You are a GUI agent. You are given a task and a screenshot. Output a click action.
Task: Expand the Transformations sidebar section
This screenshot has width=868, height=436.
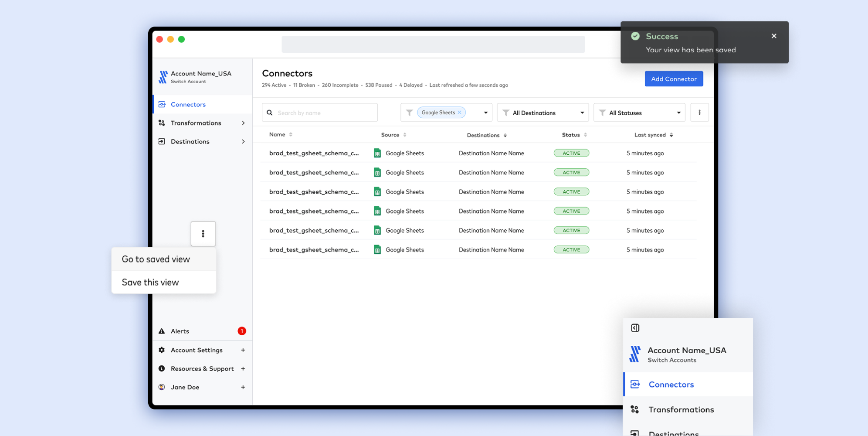243,123
